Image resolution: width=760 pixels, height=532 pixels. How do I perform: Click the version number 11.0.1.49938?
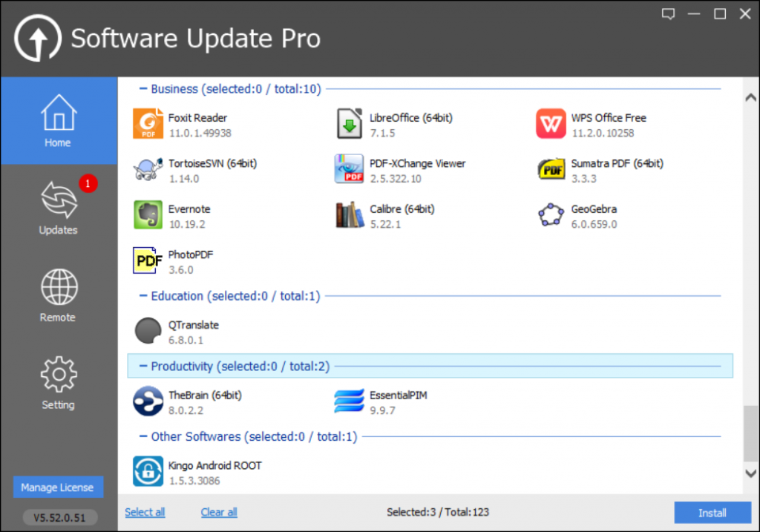(200, 133)
